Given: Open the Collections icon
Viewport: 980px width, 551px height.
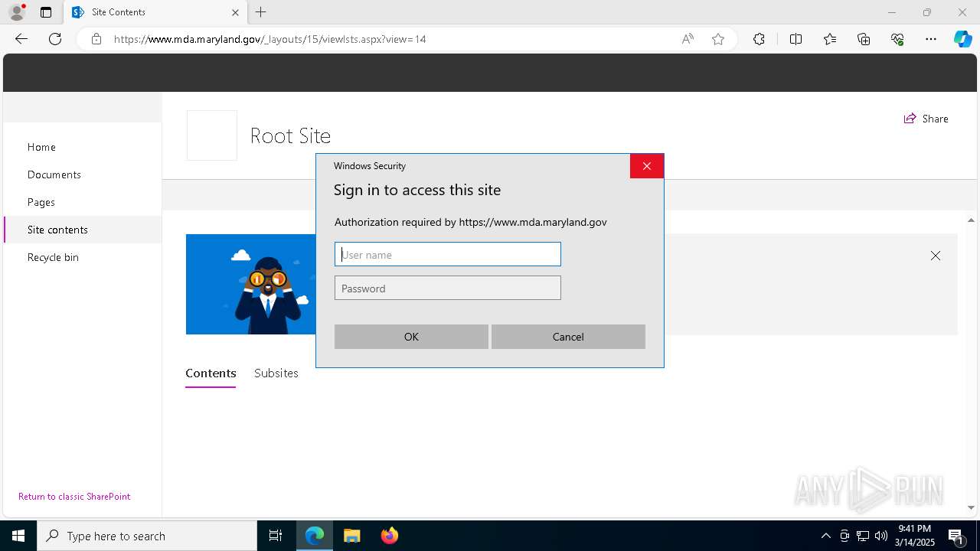Looking at the screenshot, I should coord(864,39).
